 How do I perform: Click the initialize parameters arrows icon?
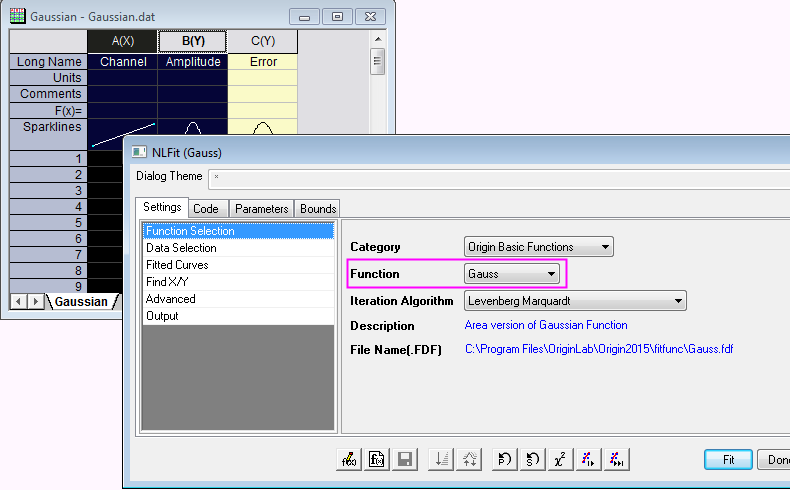(469, 459)
